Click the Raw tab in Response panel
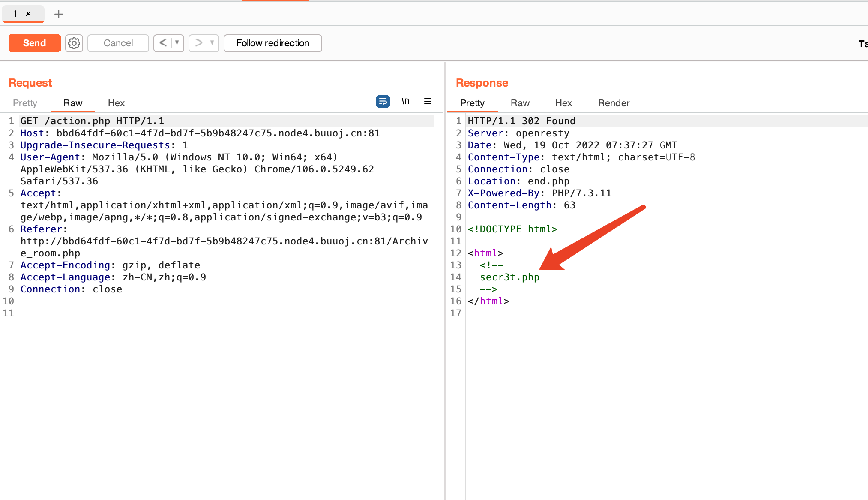 coord(520,102)
